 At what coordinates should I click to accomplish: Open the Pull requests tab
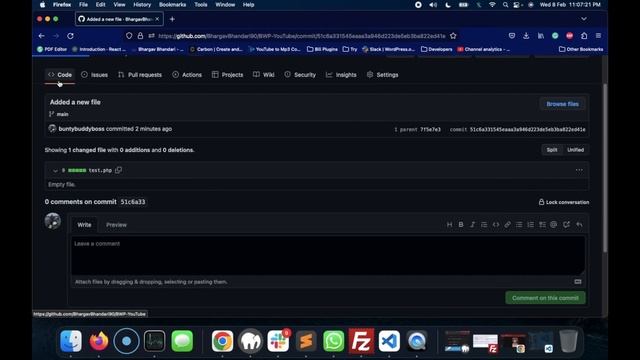point(140,75)
